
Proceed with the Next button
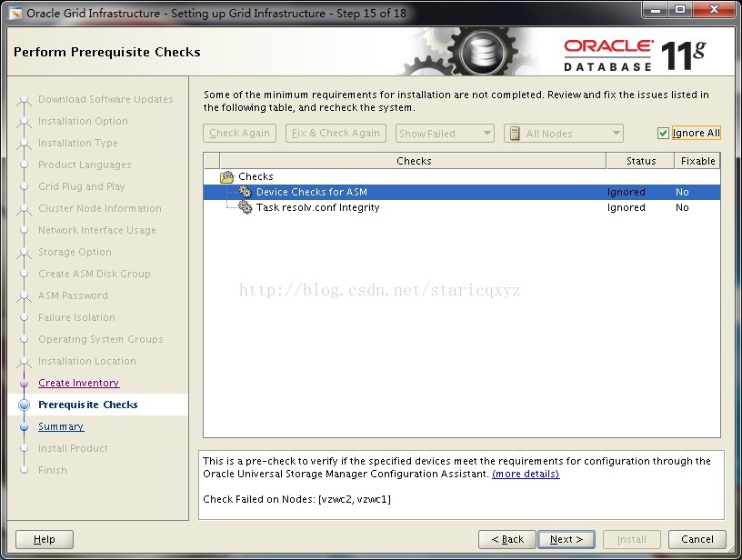[567, 539]
